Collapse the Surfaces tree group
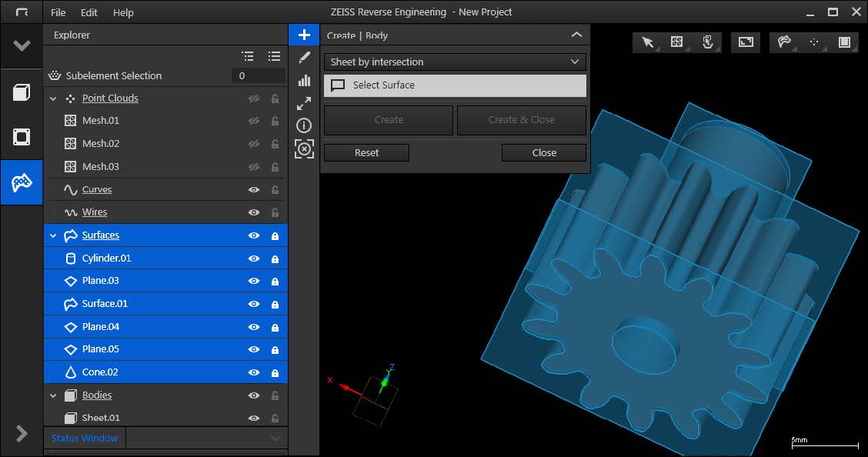868x457 pixels. [53, 235]
